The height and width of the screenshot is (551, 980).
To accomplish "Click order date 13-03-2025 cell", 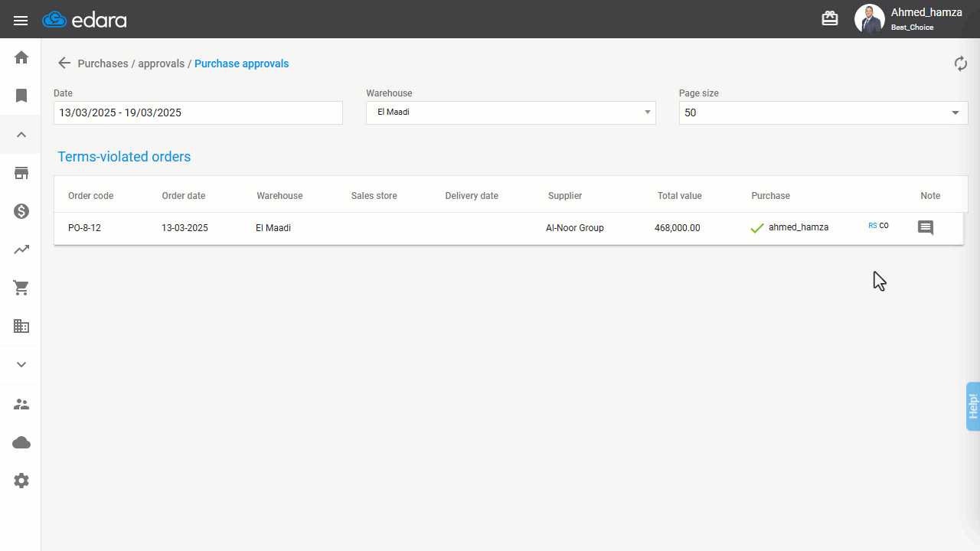I will tap(185, 228).
